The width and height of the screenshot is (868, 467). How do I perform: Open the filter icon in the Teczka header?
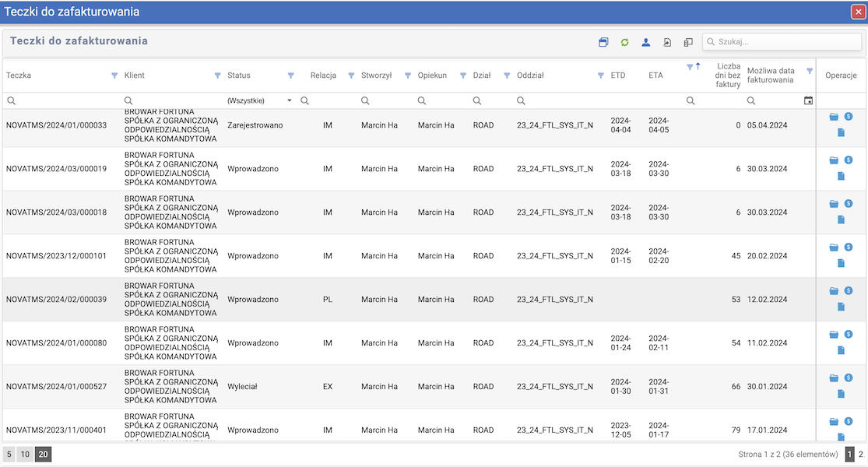(x=114, y=75)
